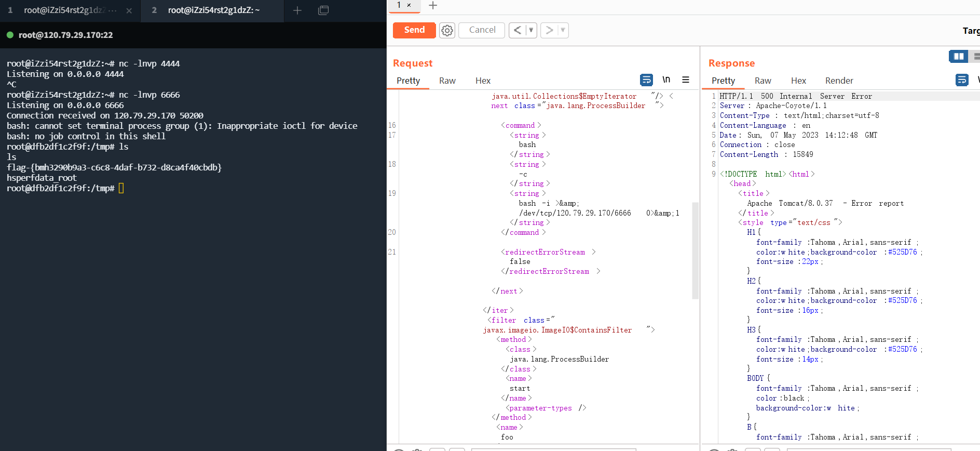Click Date response header line

(x=798, y=135)
